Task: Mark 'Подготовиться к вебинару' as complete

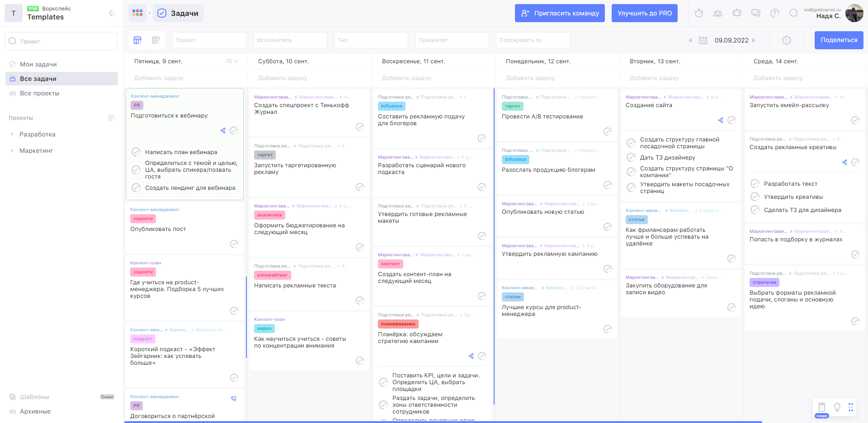Action: coord(234,131)
